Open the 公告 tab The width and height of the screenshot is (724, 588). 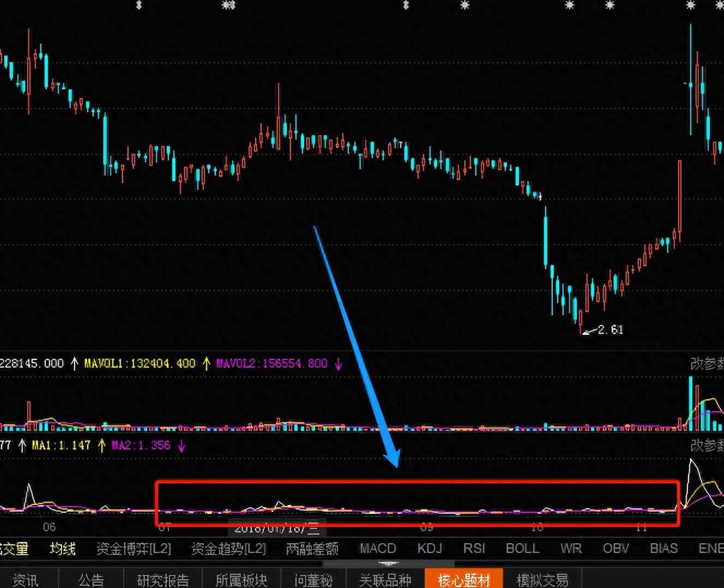coord(90,579)
